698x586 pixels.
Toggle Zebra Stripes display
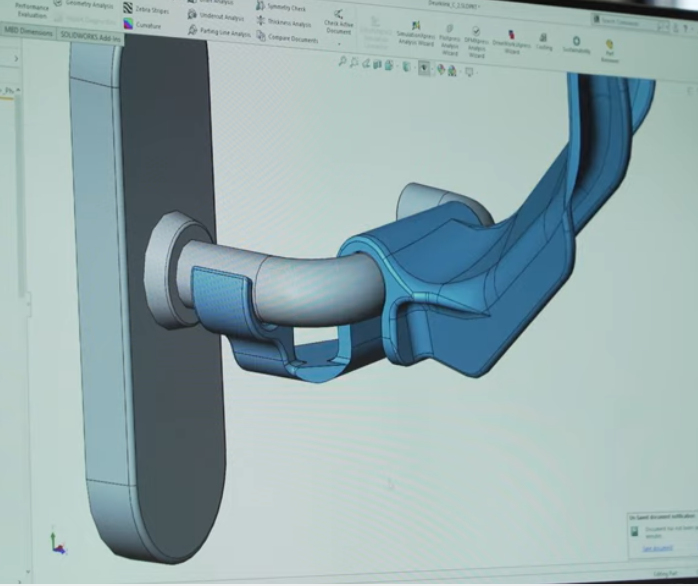tap(146, 9)
